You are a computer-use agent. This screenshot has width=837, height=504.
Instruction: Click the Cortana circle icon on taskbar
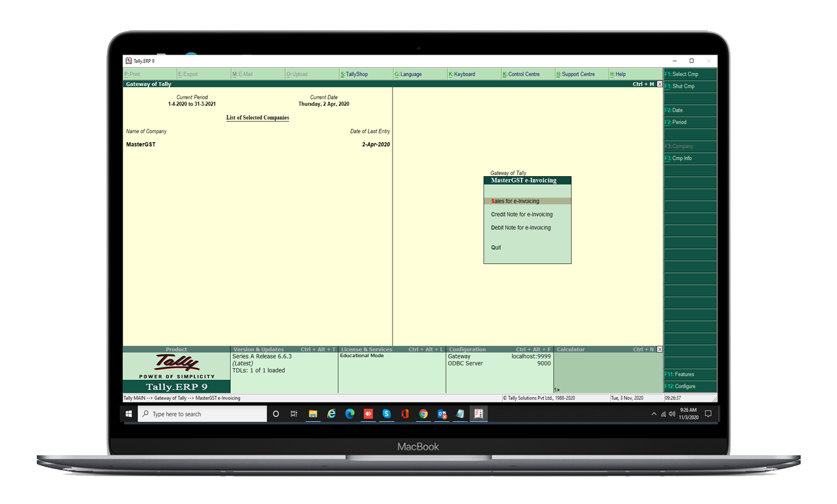276,414
